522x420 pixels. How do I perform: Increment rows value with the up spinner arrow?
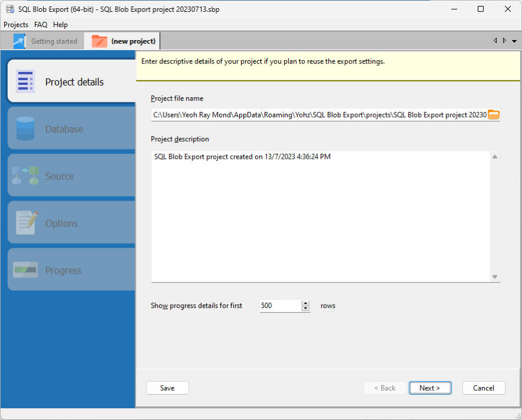tap(305, 303)
